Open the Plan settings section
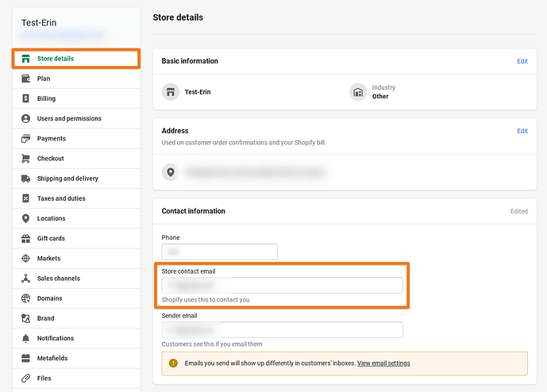This screenshot has height=392, width=547. coord(44,79)
